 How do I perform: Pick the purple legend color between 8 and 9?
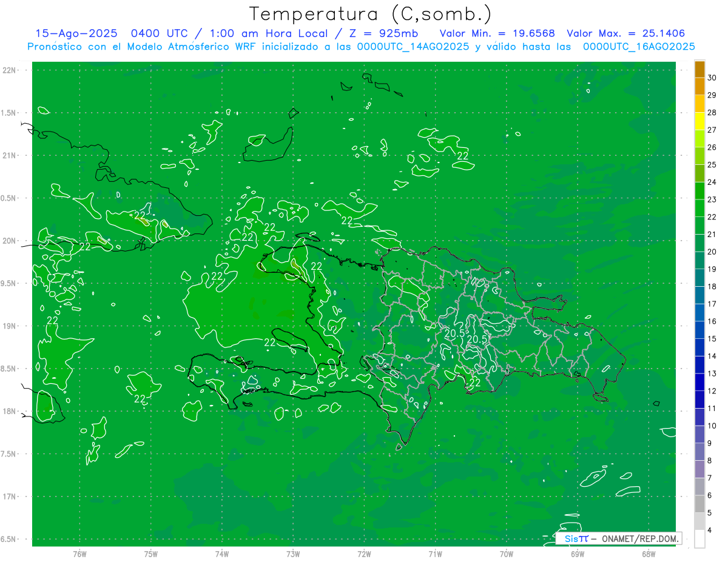[x=699, y=452]
